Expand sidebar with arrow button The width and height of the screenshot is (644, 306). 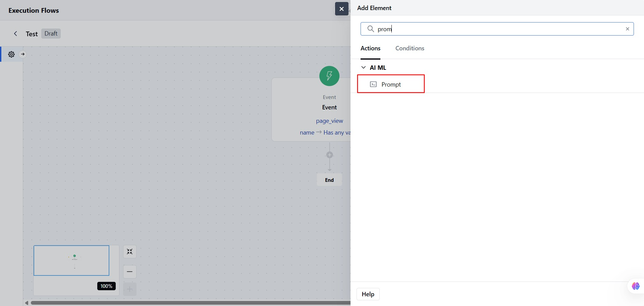pyautogui.click(x=23, y=54)
